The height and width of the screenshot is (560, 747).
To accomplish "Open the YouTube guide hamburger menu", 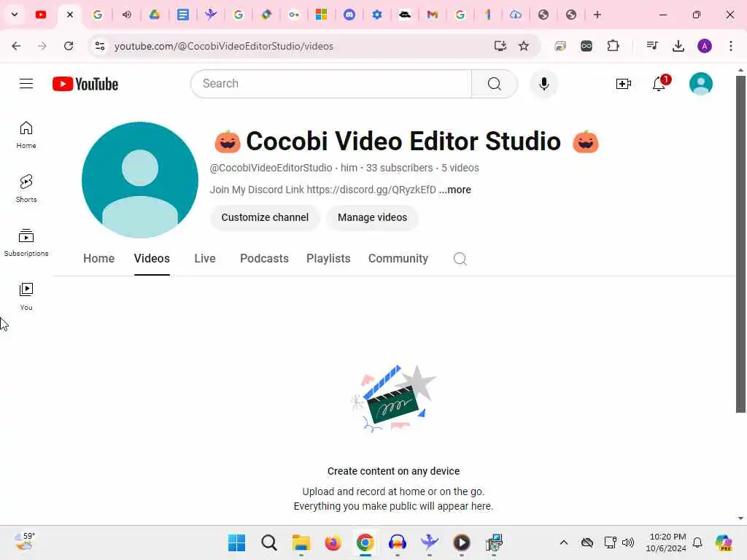I will (x=26, y=84).
